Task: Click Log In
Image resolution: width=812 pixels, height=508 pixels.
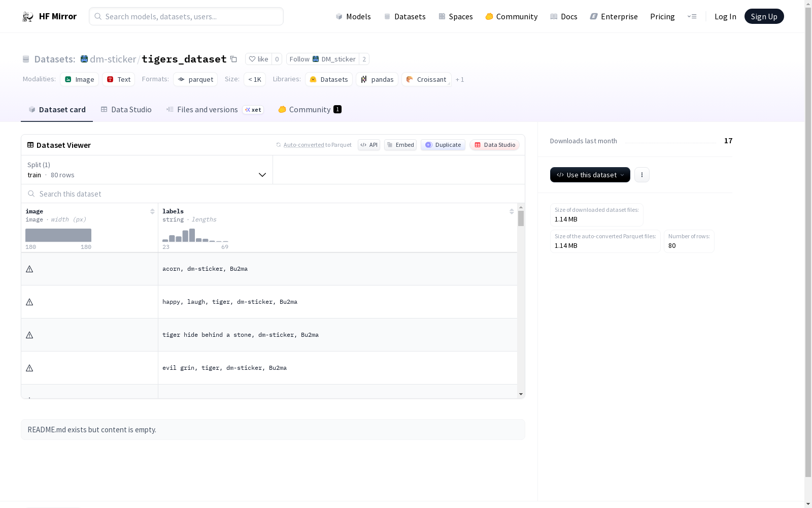Action: pos(725,16)
